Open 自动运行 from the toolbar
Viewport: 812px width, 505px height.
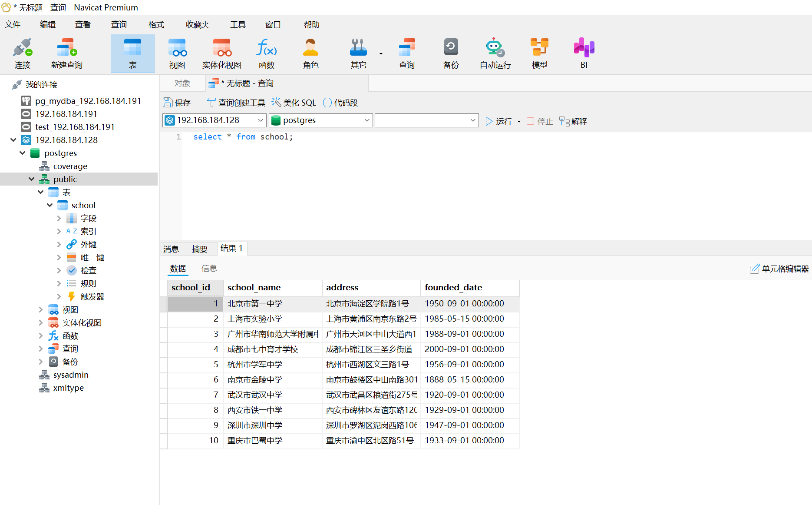click(x=495, y=53)
